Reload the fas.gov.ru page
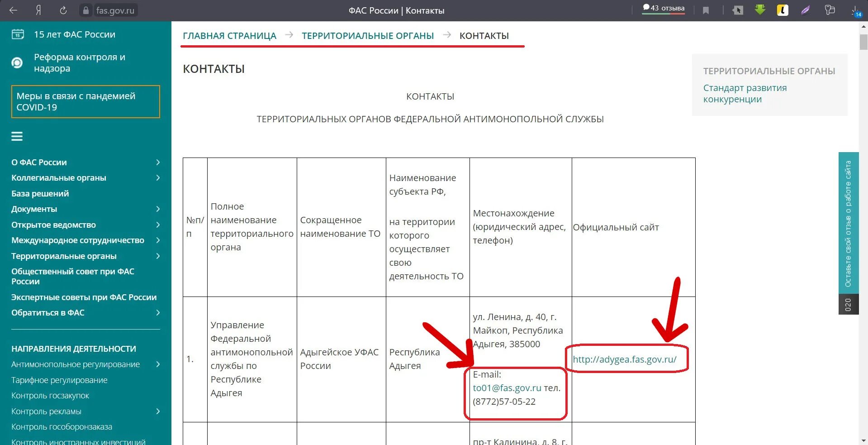The height and width of the screenshot is (445, 868). pyautogui.click(x=63, y=10)
